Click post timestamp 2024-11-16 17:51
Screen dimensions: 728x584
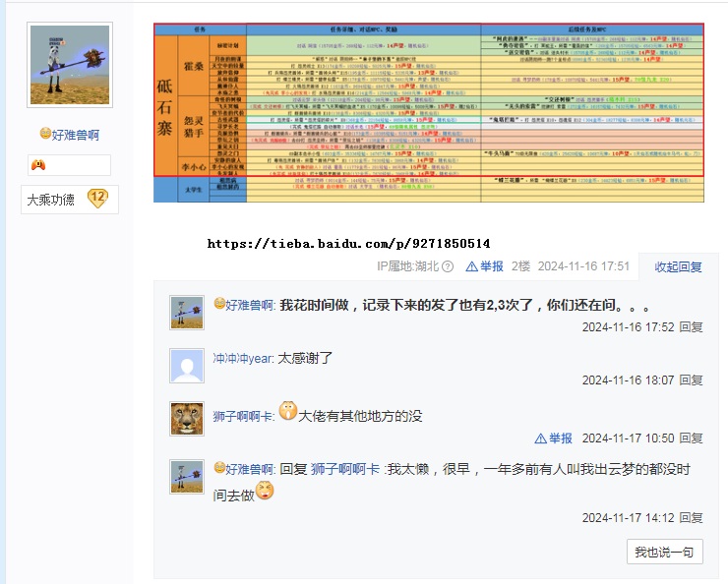coord(583,266)
